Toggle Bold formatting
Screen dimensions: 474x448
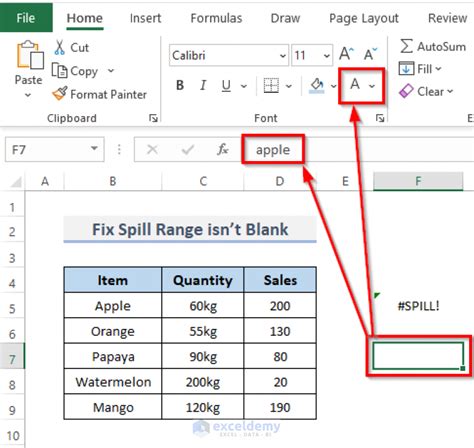pos(180,85)
